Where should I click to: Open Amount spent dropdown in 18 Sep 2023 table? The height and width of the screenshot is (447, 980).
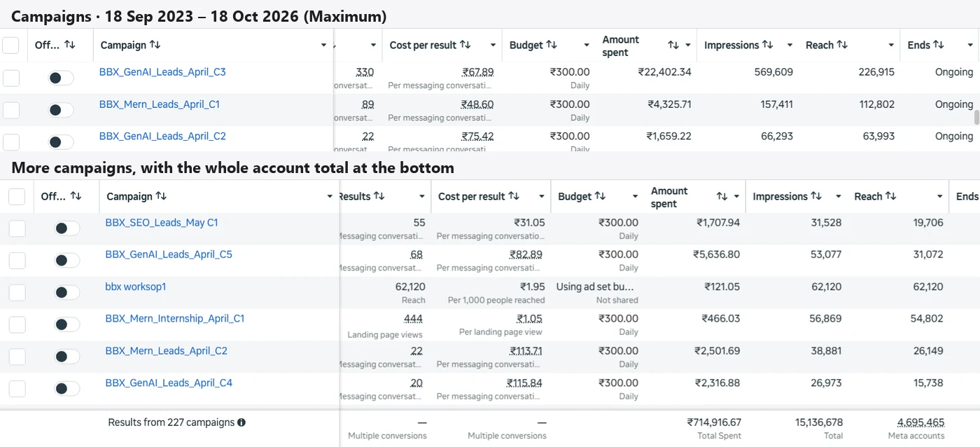[x=688, y=46]
